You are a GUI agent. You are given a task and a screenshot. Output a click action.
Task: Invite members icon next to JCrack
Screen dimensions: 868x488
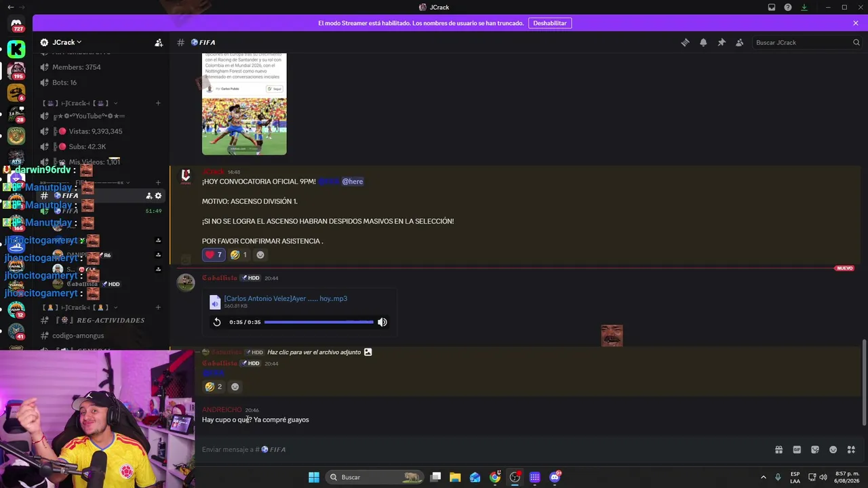(x=159, y=43)
